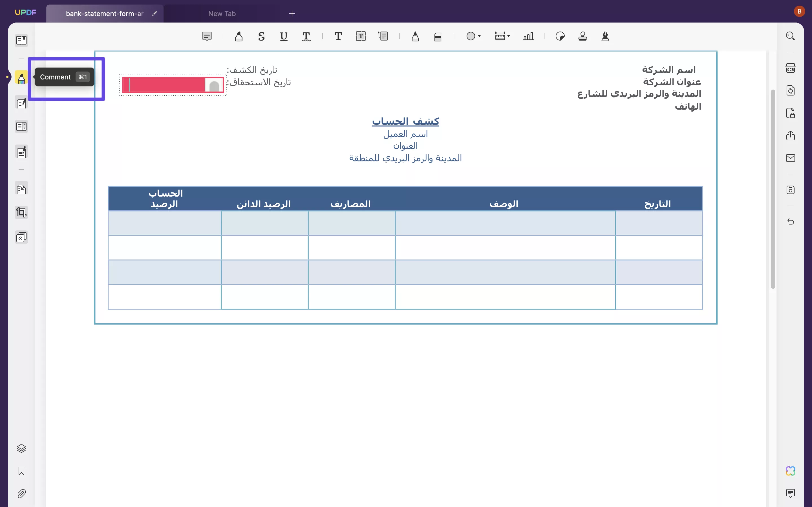The height and width of the screenshot is (507, 812).
Task: Select the Eraser tool
Action: click(437, 36)
